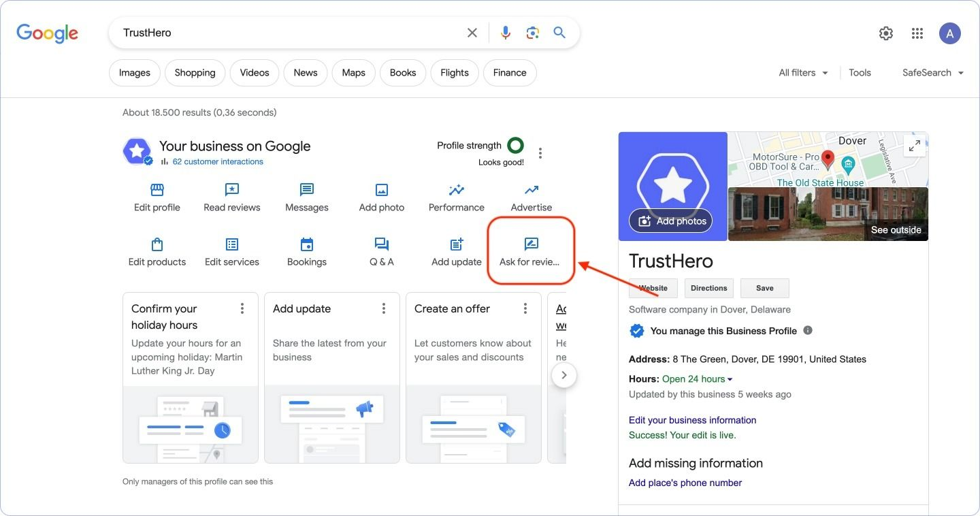Switch to the Maps tab
The width and height of the screenshot is (980, 516).
pos(353,73)
